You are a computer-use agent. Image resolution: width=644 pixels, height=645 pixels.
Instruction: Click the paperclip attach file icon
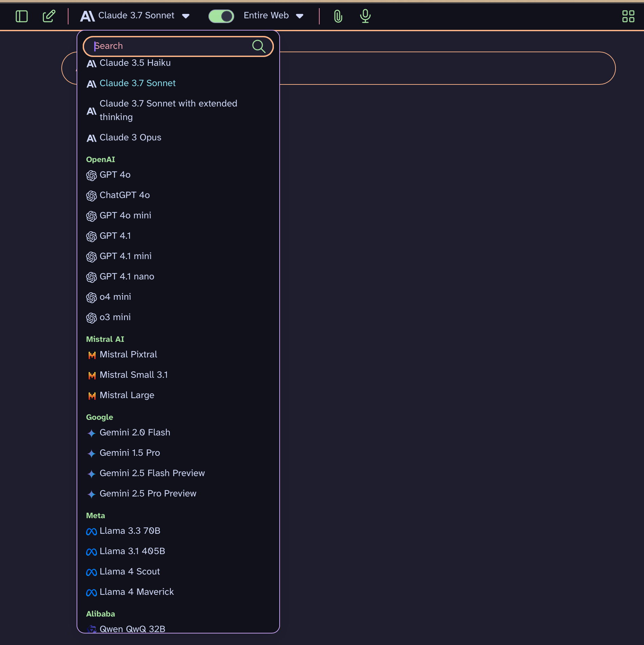click(338, 16)
